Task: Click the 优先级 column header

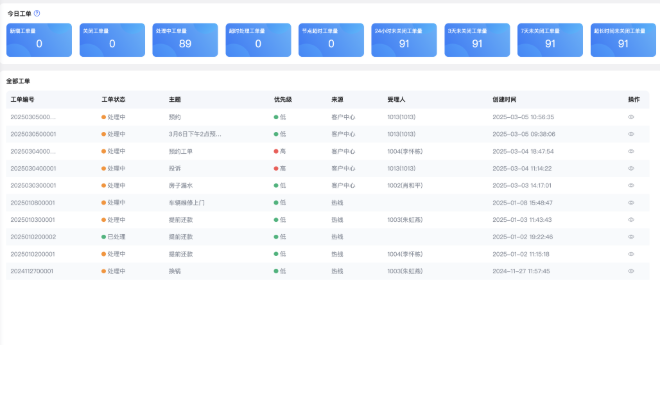Action: click(283, 100)
